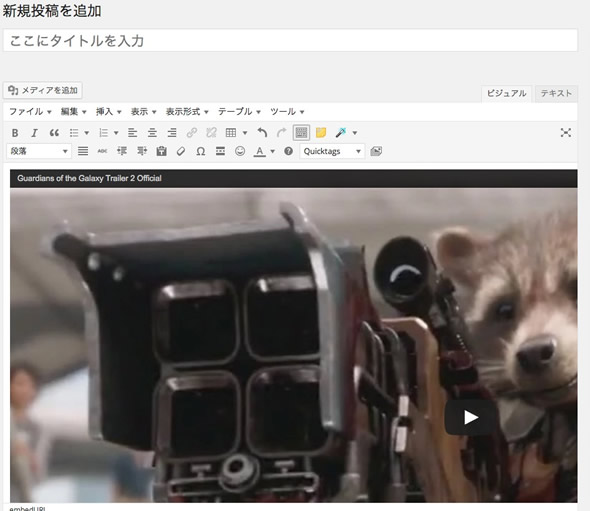Insert special character omega icon
Viewport: 590px width, 511px height.
tap(201, 151)
